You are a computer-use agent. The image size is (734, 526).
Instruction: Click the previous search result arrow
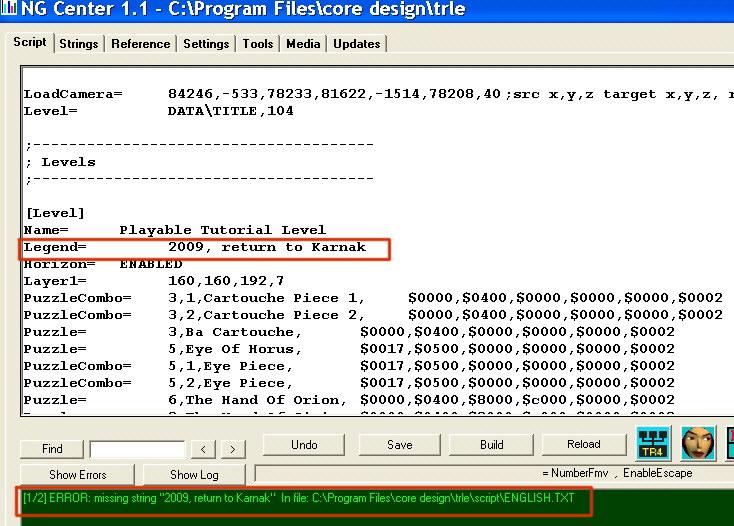[x=203, y=450]
